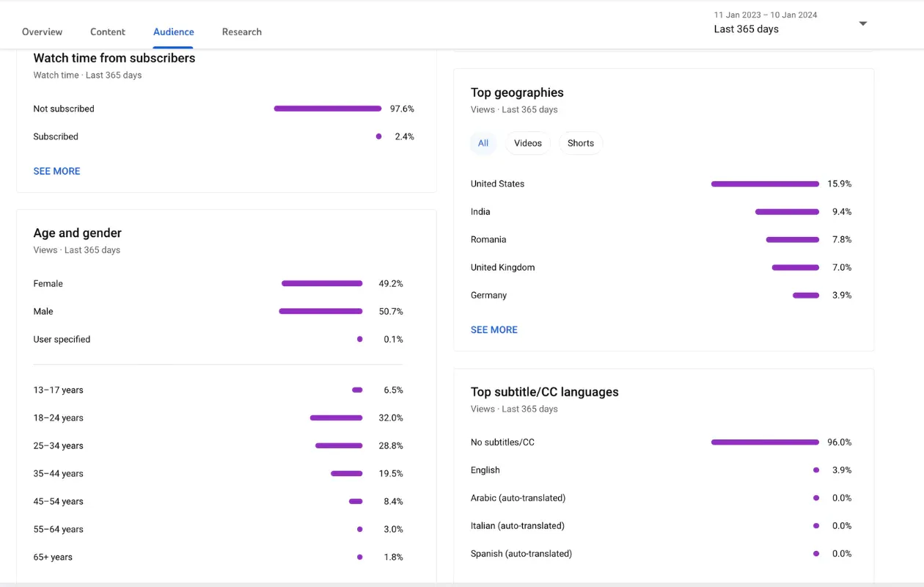Image resolution: width=924 pixels, height=587 pixels.
Task: Click SEE MORE under Watch time from subscribers
Action: click(56, 171)
